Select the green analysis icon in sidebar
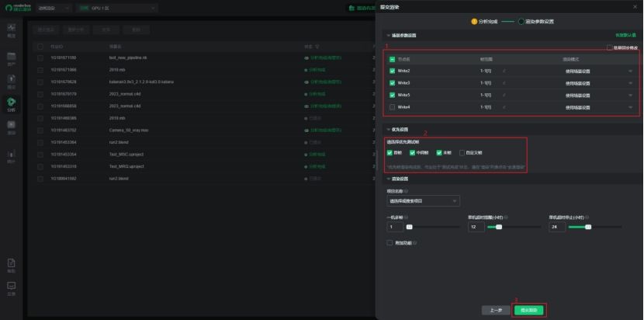Viewport: 644px width, 320px height. [x=12, y=102]
